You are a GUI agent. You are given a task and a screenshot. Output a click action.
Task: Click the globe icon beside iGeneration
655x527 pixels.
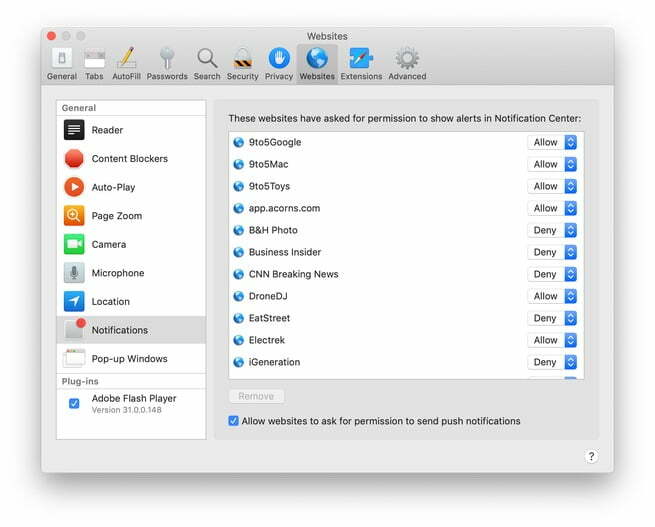tap(239, 362)
